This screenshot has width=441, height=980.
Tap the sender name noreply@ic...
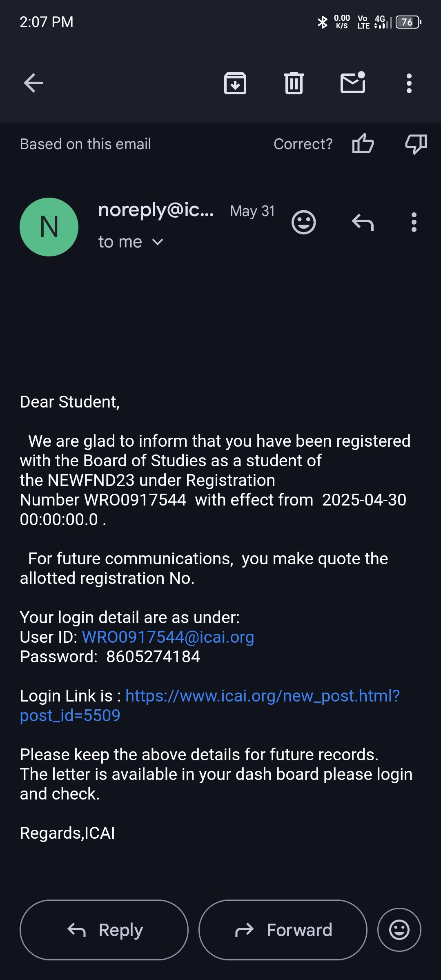(x=156, y=210)
